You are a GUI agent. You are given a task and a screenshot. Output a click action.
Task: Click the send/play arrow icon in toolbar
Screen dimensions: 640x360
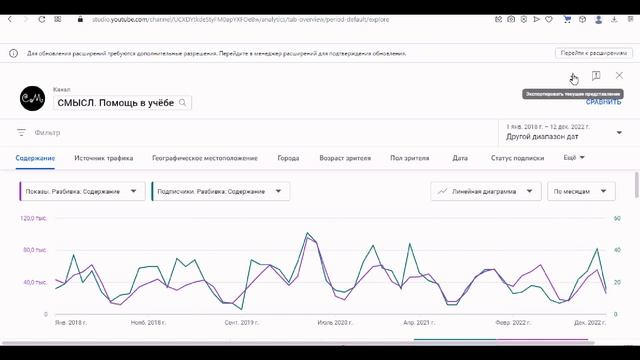pyautogui.click(x=536, y=19)
